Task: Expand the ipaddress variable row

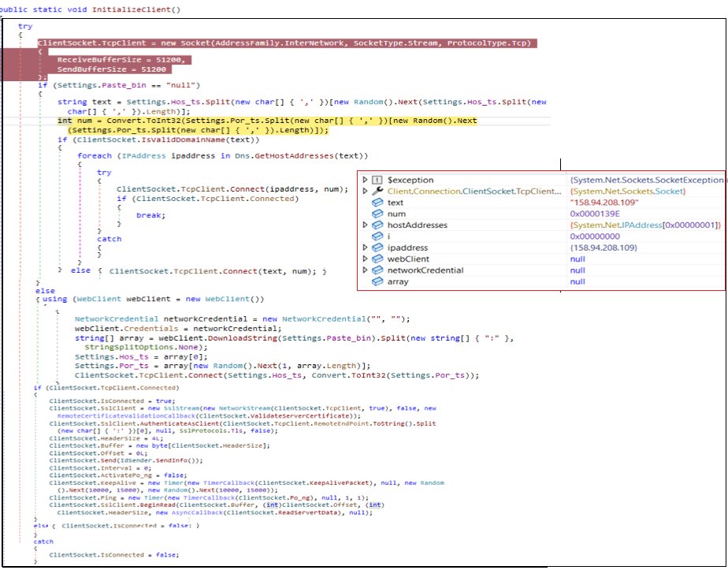Action: [x=365, y=248]
